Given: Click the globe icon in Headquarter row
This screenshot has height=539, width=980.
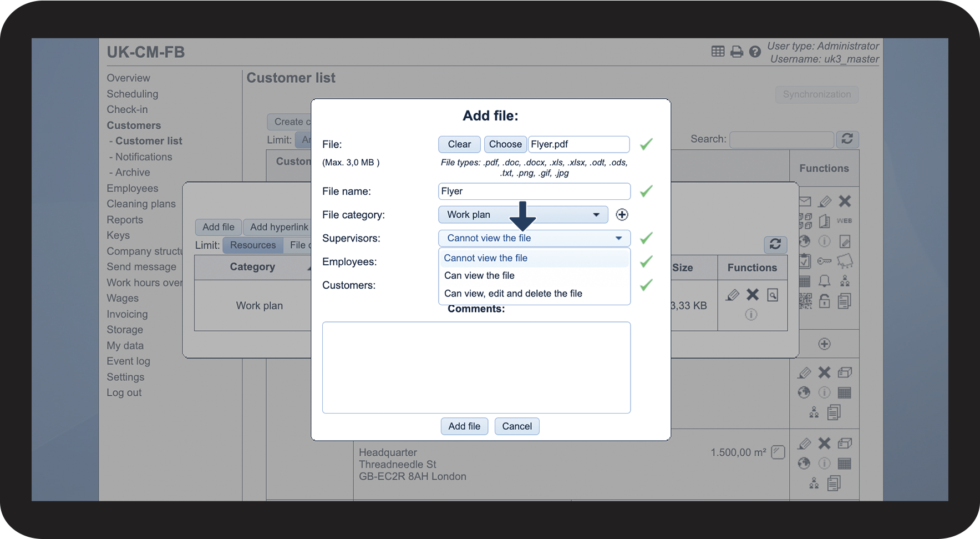Looking at the screenshot, I should pos(804,464).
